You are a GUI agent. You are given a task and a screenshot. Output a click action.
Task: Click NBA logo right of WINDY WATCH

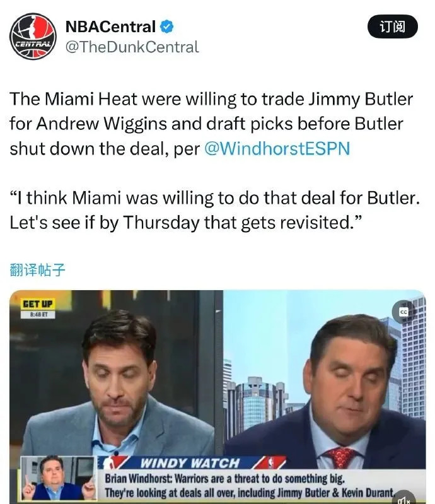coord(272,462)
